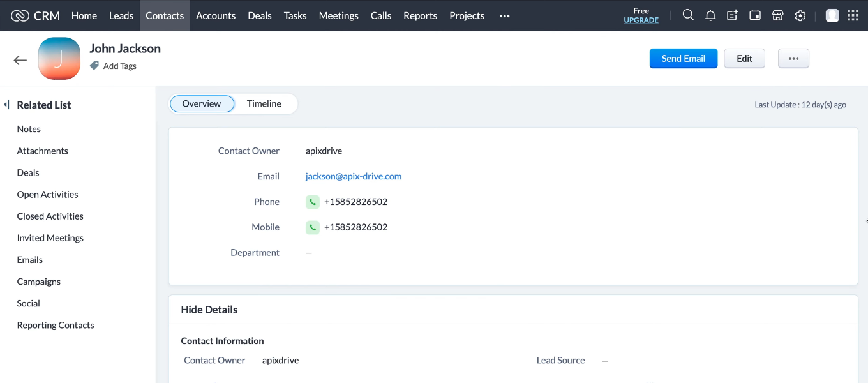Open the apps grid launcher
The height and width of the screenshot is (383, 868).
tap(853, 15)
